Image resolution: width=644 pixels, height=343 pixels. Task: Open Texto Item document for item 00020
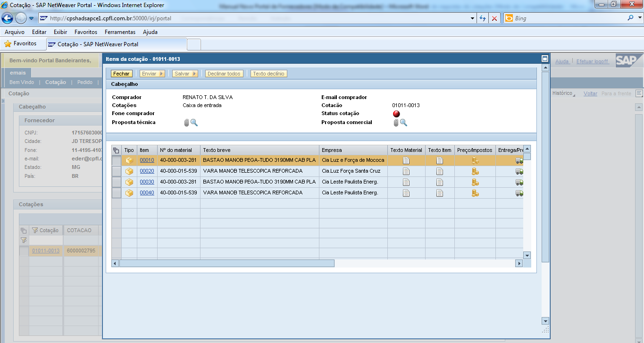(440, 171)
